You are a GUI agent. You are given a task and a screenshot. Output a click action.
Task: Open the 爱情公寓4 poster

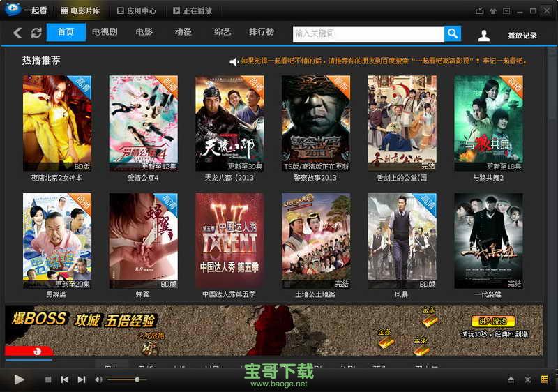click(144, 123)
